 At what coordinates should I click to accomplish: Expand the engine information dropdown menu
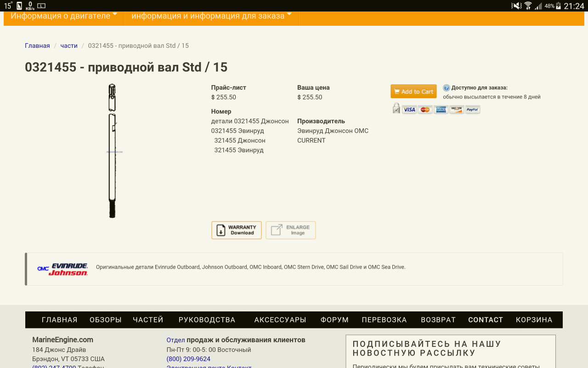pos(64,16)
